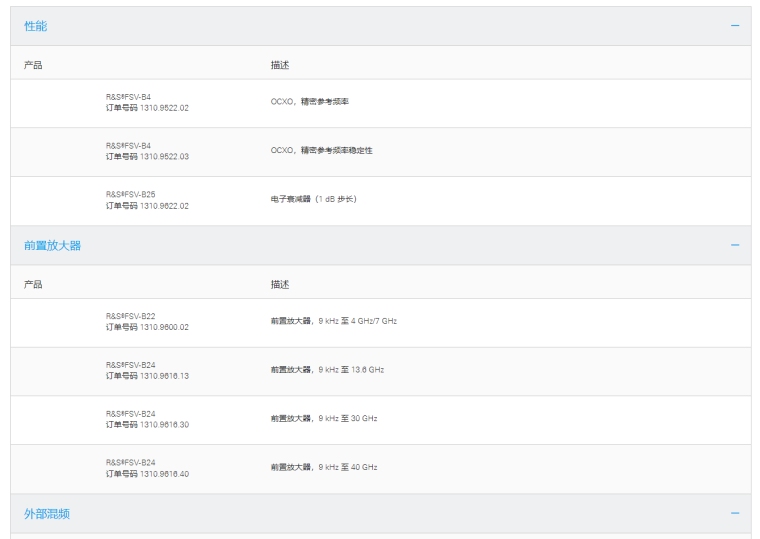Click the 性能 section heading
The width and height of the screenshot is (760, 539).
click(36, 26)
